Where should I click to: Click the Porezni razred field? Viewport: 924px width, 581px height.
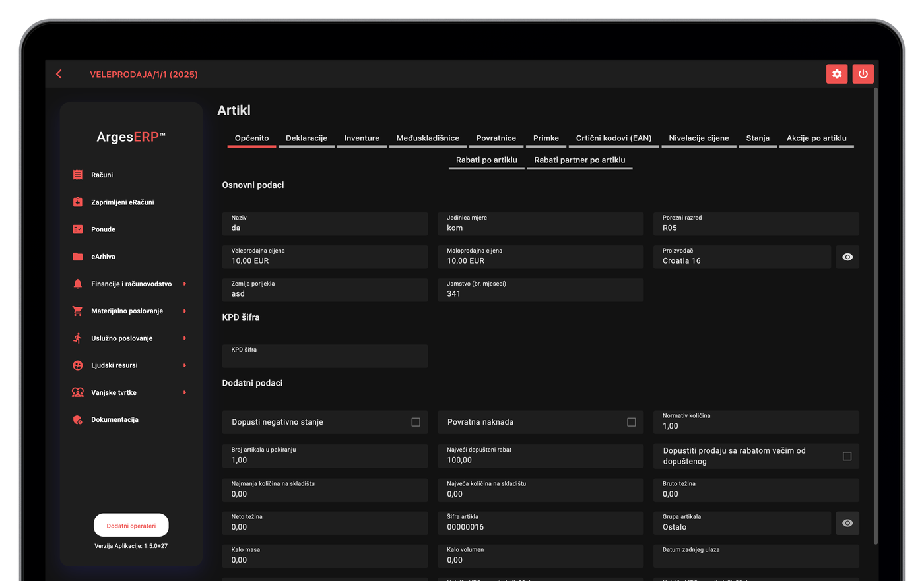756,224
